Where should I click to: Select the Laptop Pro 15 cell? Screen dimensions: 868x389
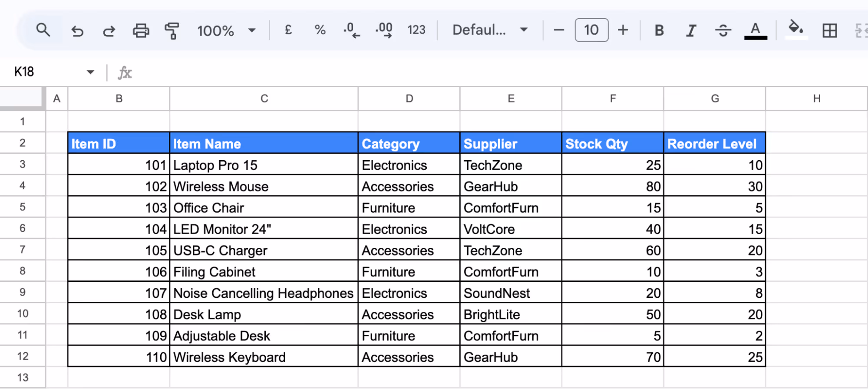264,165
